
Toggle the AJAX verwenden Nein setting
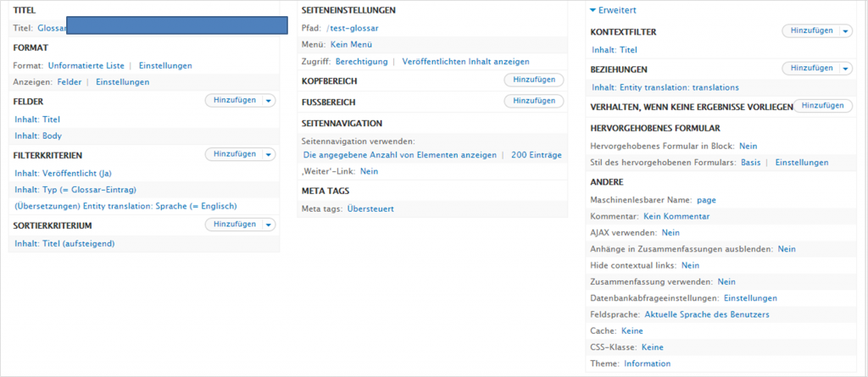(670, 232)
